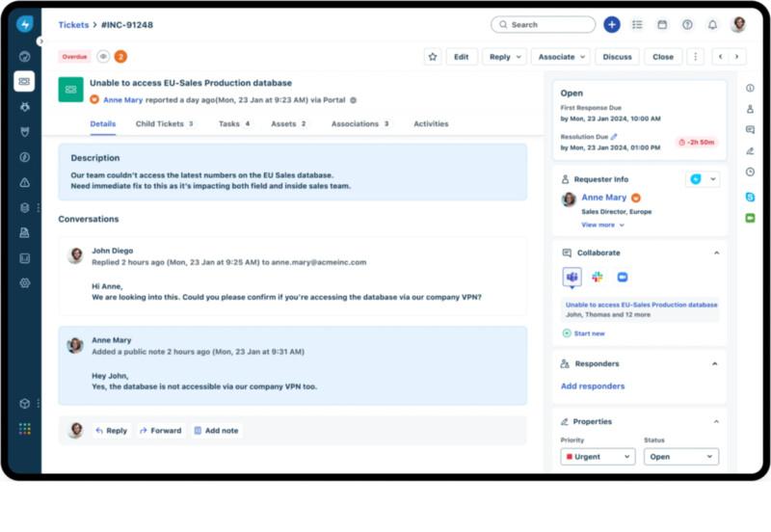Viewport: 771px width, 532px height.
Task: Select the Microsoft Teams collaborate icon
Action: pyautogui.click(x=572, y=277)
